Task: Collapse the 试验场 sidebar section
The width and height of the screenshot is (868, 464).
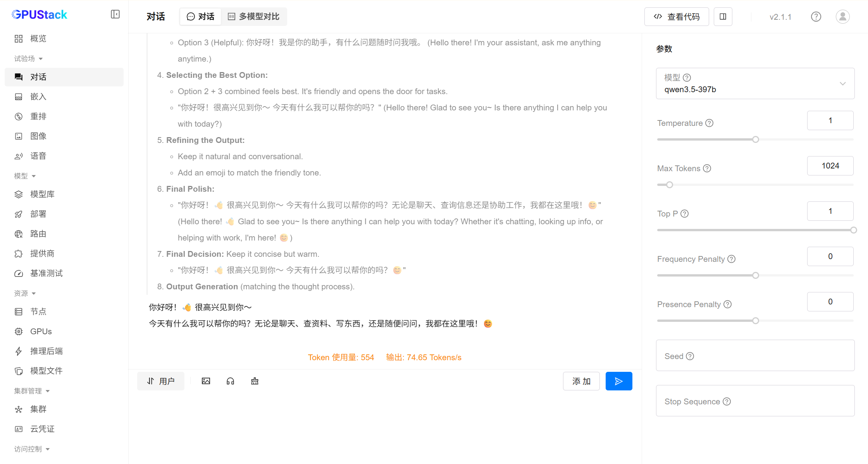Action: [x=28, y=58]
